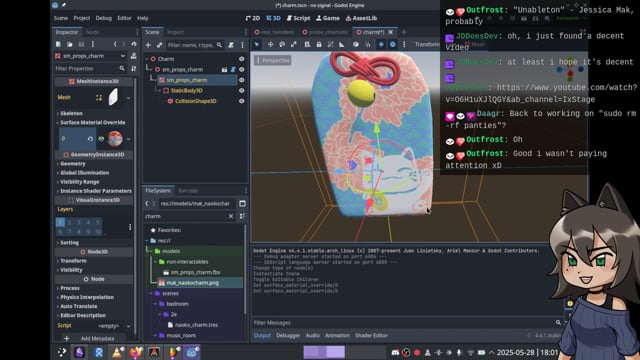Click Add Metadata button
Screen dimensions: 640x360
coord(93,338)
